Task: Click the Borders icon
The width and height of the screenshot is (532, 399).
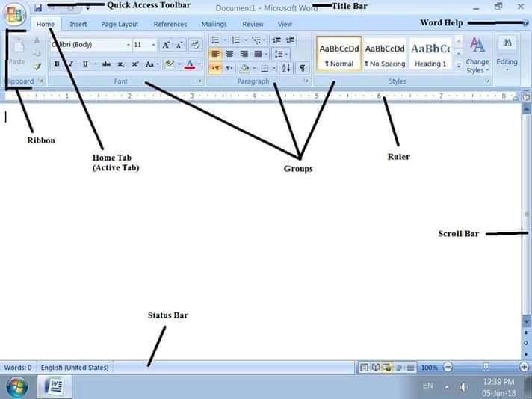Action: tap(265, 69)
